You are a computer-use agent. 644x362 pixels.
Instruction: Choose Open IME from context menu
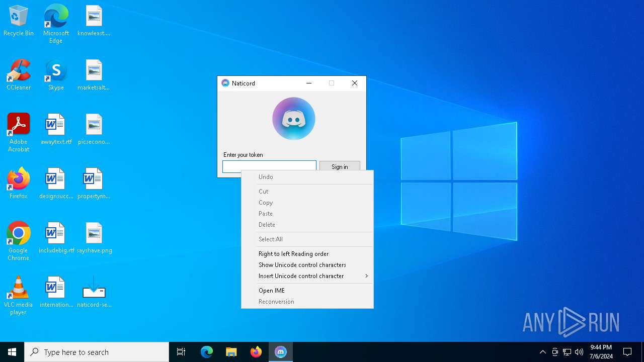coord(307,291)
